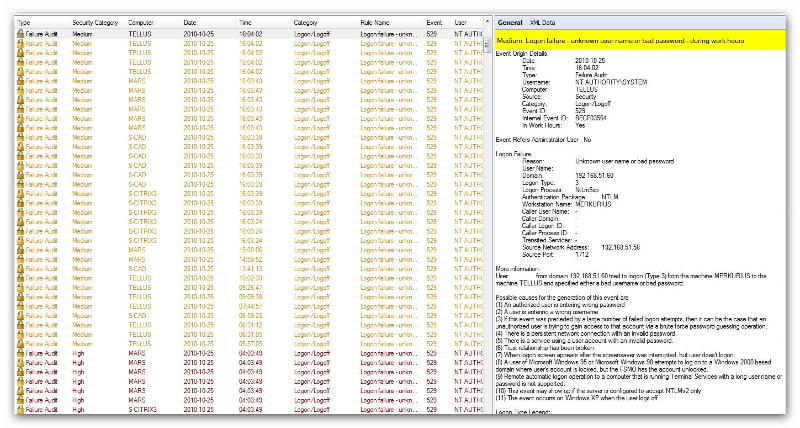
Task: Click the Authentication Package NTLM value
Action: [610, 197]
